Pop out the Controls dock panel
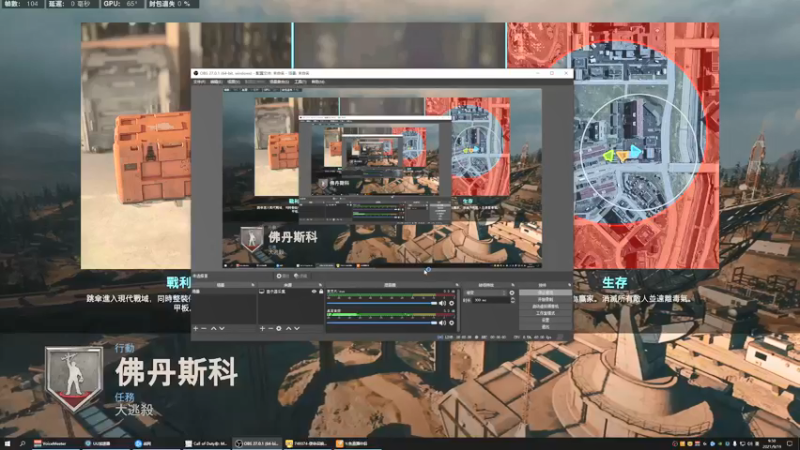This screenshot has width=800, height=450. pyautogui.click(x=569, y=285)
